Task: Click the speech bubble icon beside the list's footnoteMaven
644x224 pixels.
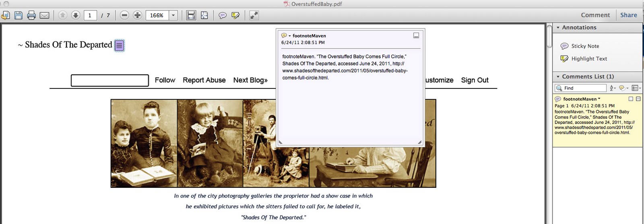Action: click(x=558, y=99)
